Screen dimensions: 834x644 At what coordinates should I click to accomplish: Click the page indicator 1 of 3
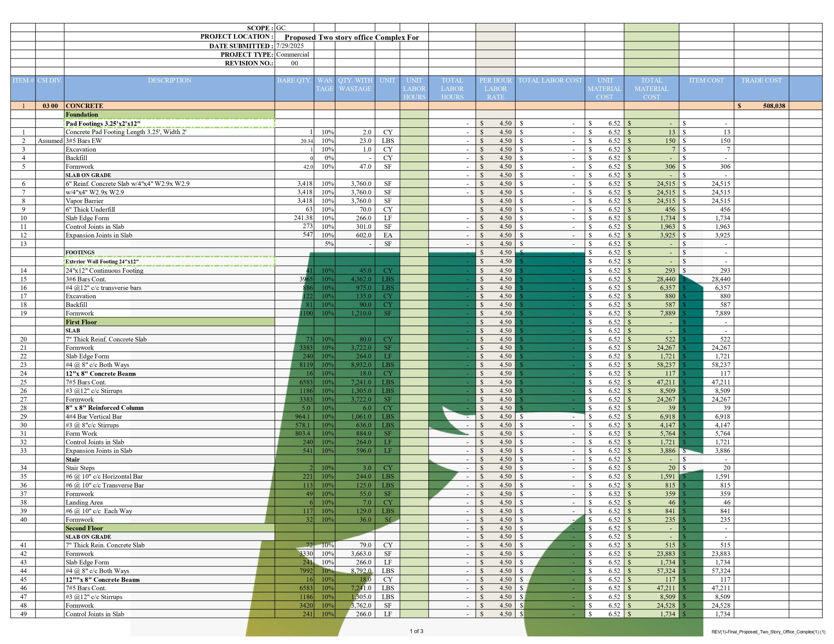tap(417, 631)
